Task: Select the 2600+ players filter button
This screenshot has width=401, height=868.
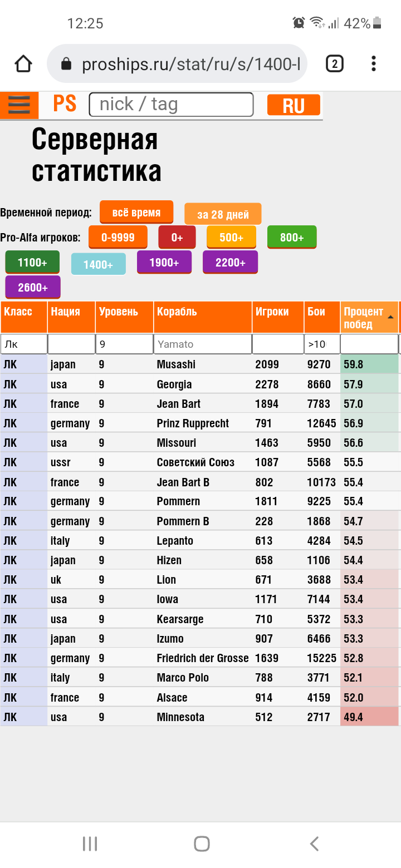Action: pos(33,288)
